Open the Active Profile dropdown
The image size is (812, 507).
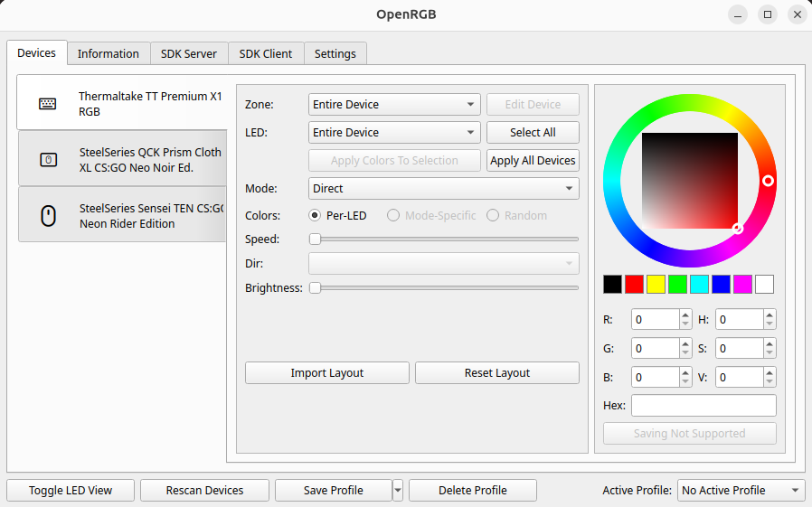740,490
